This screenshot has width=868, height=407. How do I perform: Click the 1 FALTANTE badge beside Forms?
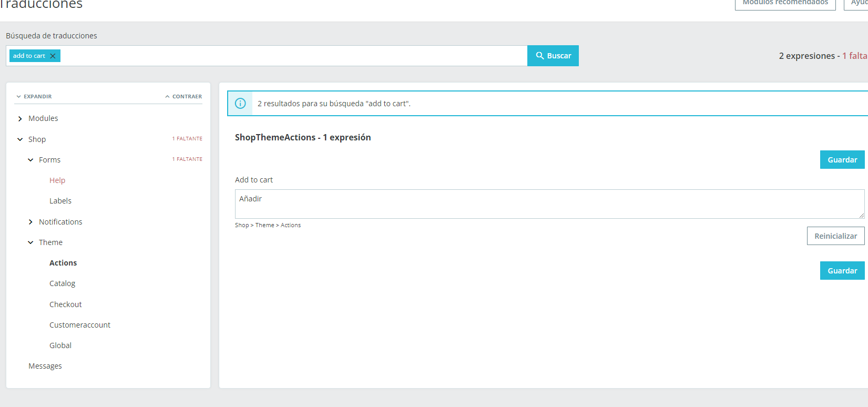[187, 159]
